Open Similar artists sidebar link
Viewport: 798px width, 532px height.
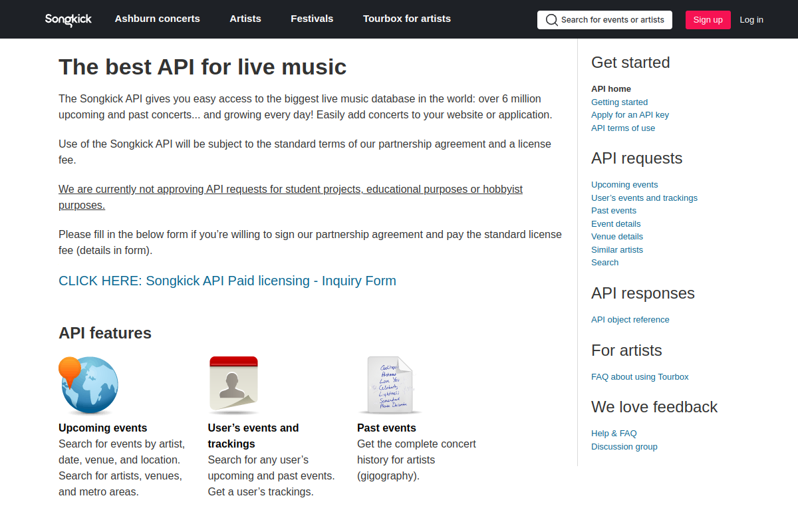coord(617,250)
